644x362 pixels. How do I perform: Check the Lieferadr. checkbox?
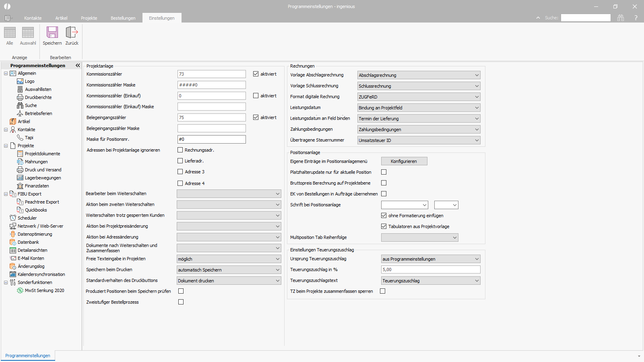click(x=180, y=161)
